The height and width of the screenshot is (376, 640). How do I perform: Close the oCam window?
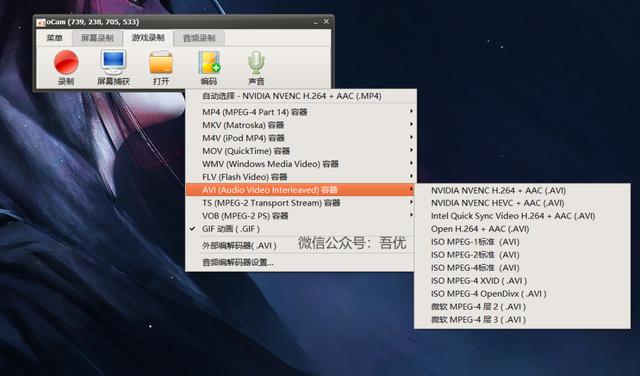pos(326,22)
